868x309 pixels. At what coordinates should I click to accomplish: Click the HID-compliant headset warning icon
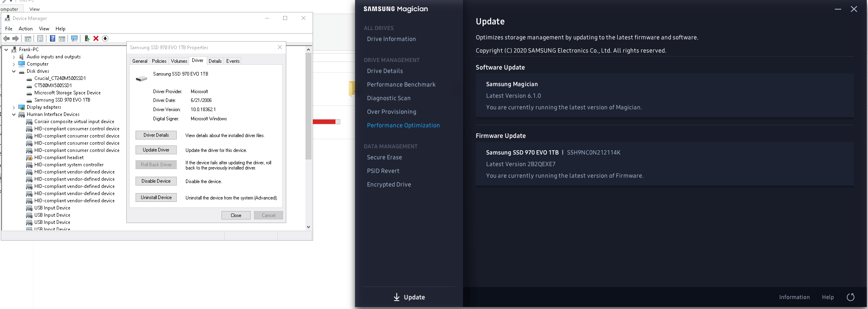coord(29,157)
